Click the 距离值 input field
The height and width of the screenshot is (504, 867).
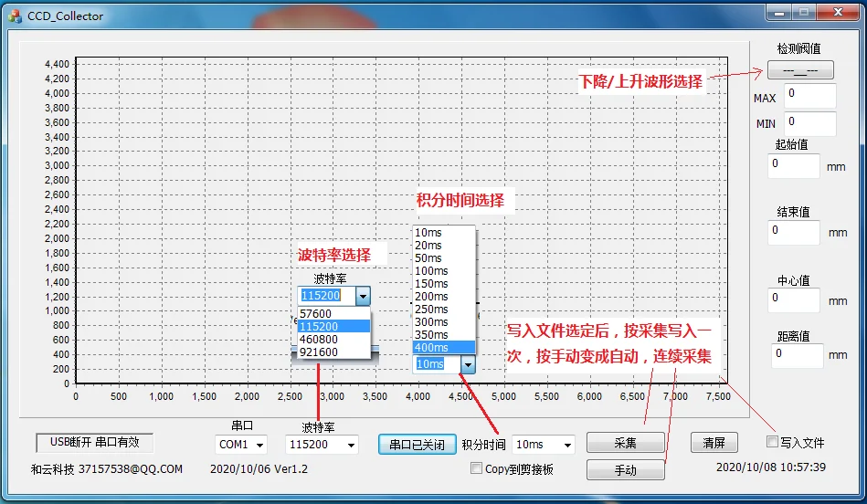click(x=797, y=355)
